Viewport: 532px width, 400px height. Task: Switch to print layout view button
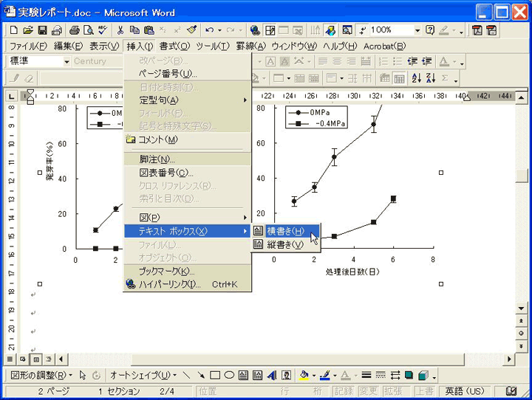coord(35,359)
